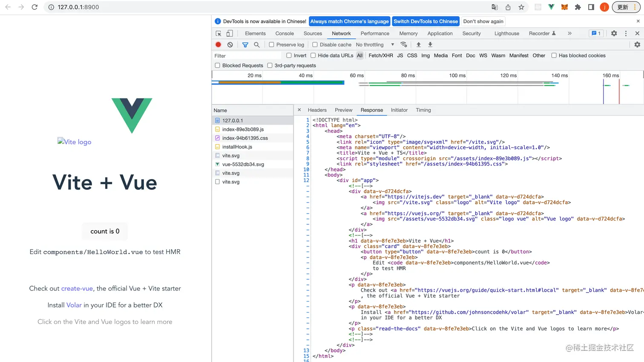Switch to the Console tab
Screen dimensions: 644x362
coord(285,33)
